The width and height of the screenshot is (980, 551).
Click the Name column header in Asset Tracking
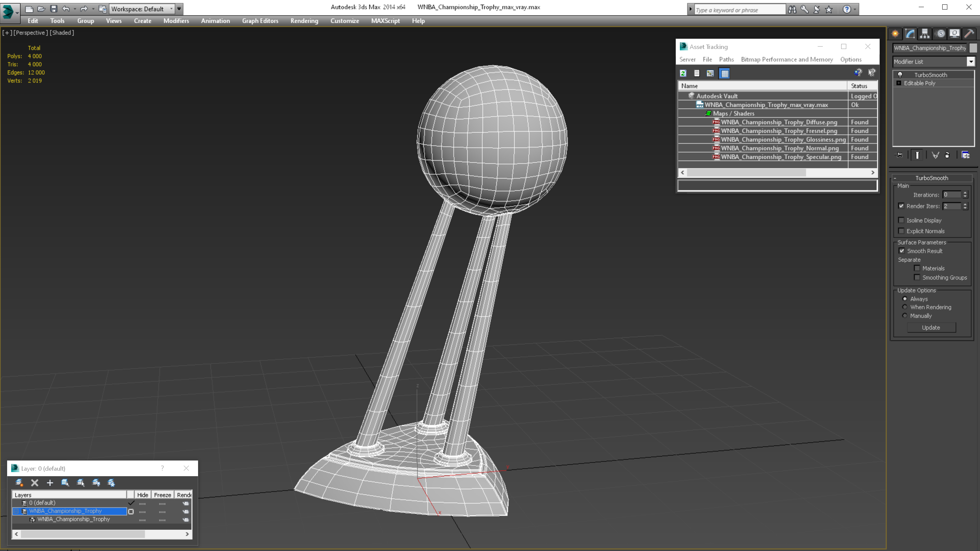(x=762, y=86)
